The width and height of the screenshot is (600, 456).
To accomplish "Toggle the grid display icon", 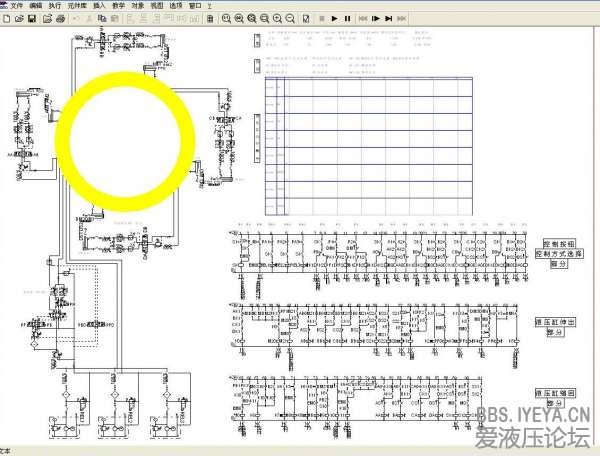I will pyautogui.click(x=211, y=18).
